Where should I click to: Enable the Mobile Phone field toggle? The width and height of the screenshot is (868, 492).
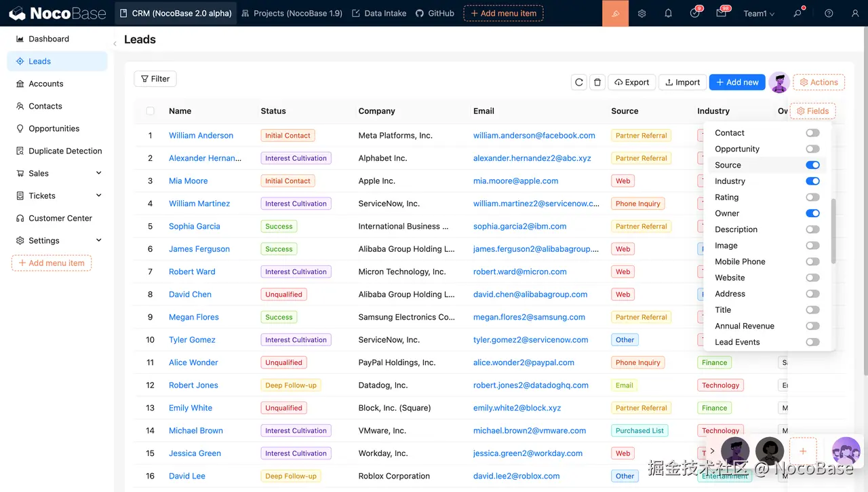(x=812, y=262)
